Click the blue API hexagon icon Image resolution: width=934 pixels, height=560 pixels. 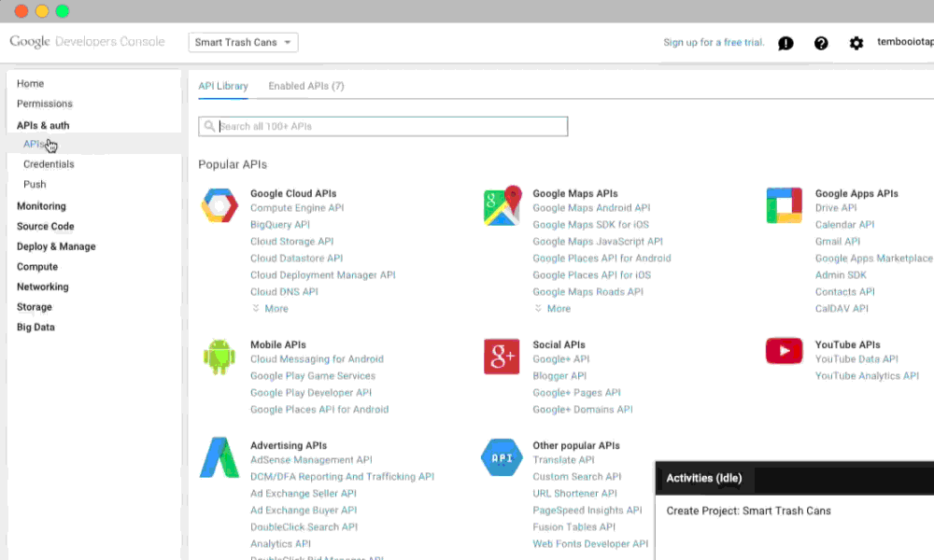502,457
